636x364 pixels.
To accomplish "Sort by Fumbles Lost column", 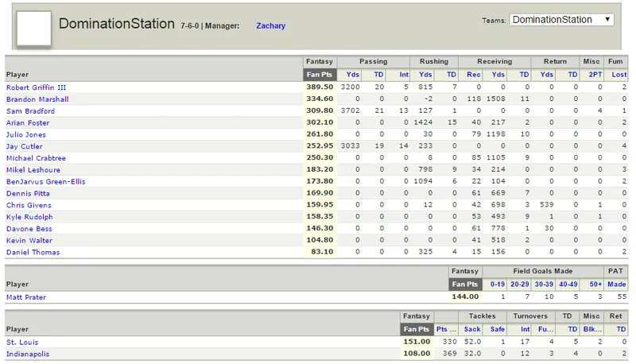I will pyautogui.click(x=619, y=75).
